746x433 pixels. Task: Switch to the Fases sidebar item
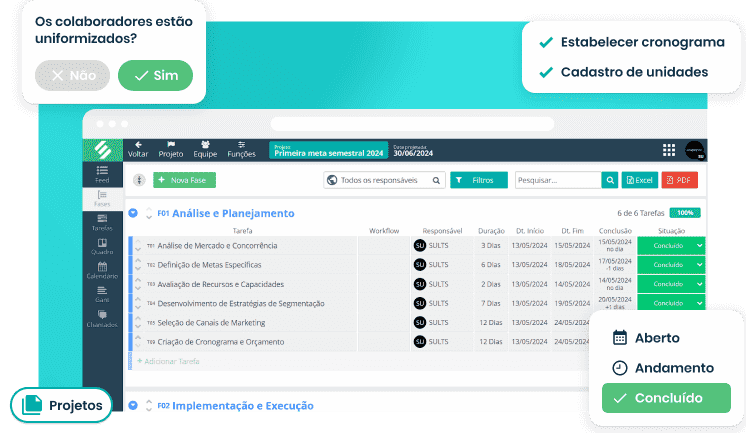(102, 198)
